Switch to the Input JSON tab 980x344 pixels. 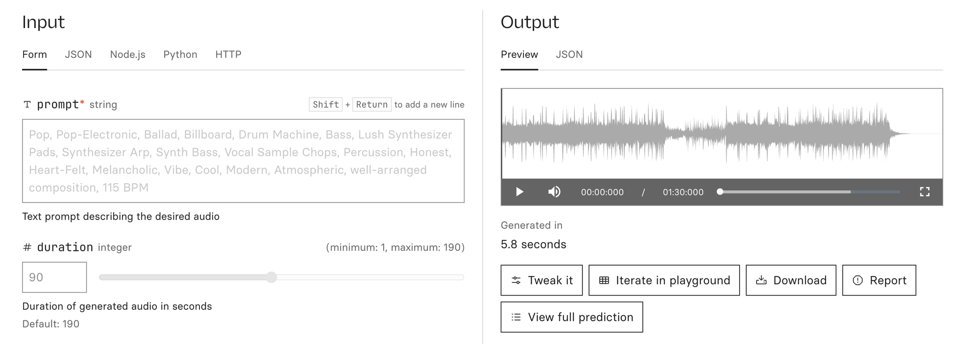pyautogui.click(x=78, y=54)
